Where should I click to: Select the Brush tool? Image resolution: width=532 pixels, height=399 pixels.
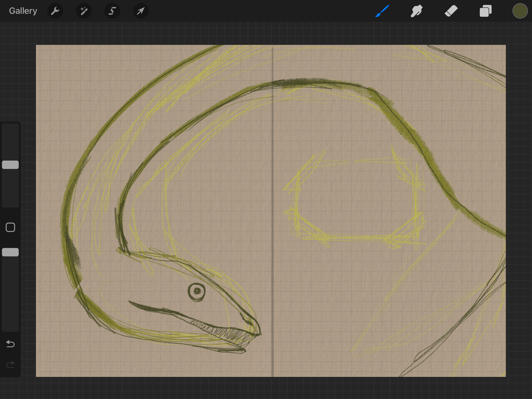coord(382,11)
